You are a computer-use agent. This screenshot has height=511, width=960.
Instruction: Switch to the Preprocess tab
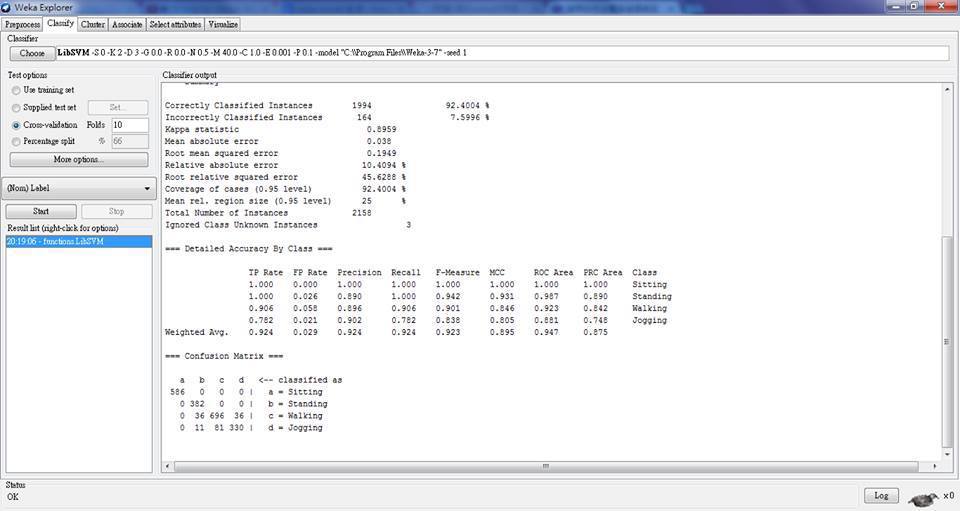(22, 24)
